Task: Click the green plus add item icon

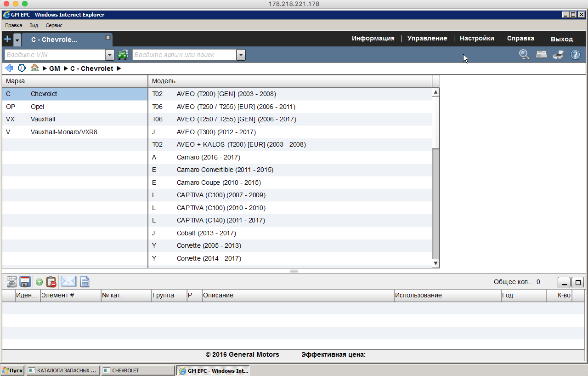Action: 39,282
